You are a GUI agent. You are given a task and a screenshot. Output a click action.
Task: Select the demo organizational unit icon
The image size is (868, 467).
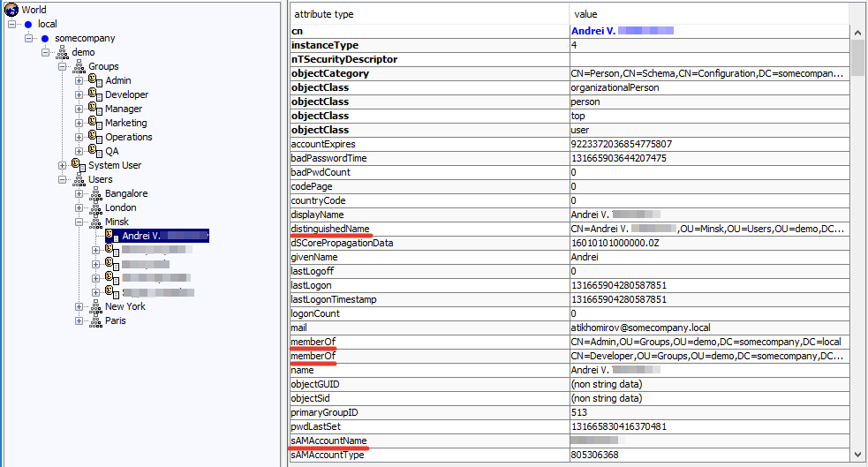tap(63, 52)
